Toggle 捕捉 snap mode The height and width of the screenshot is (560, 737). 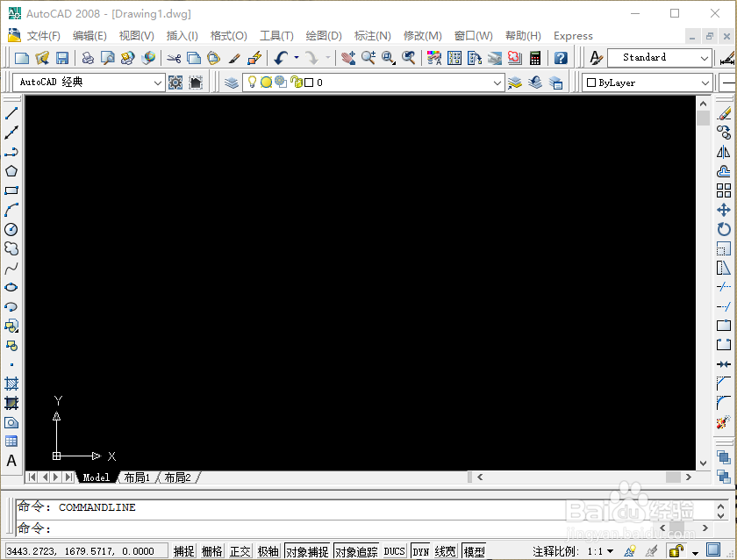click(183, 551)
